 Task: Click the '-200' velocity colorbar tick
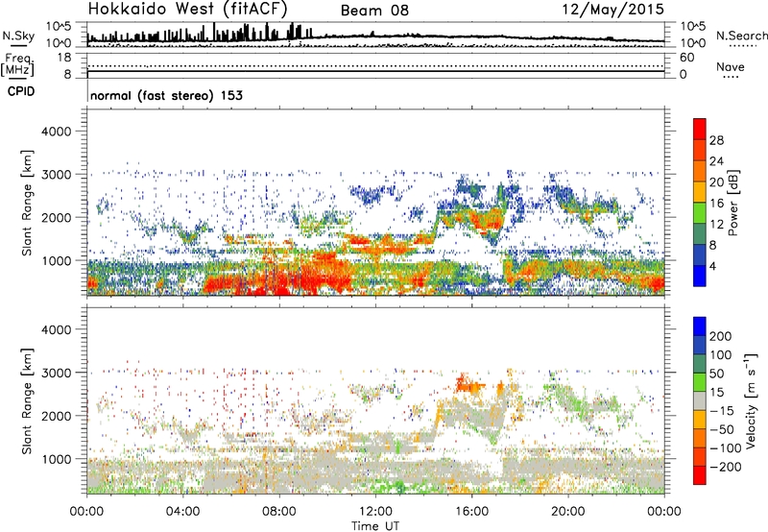click(725, 467)
